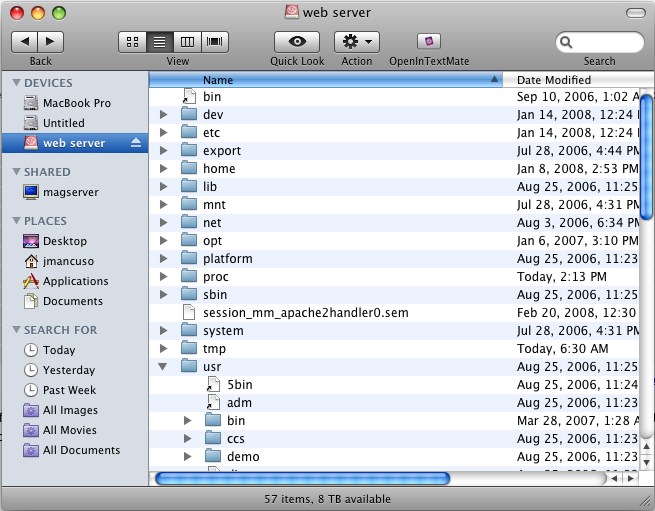The width and height of the screenshot is (655, 511).
Task: Open the Action gear menu
Action: click(356, 42)
